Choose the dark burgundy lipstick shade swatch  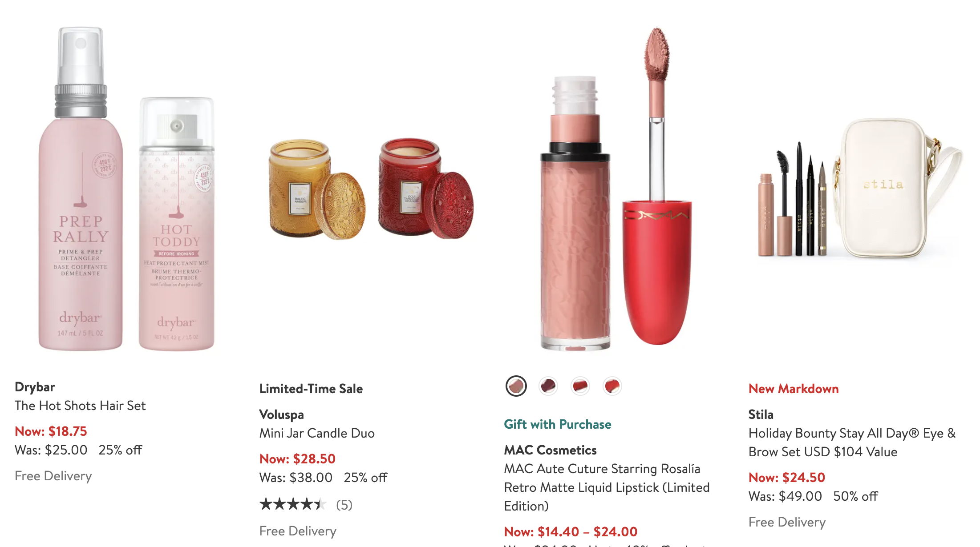pos(548,386)
